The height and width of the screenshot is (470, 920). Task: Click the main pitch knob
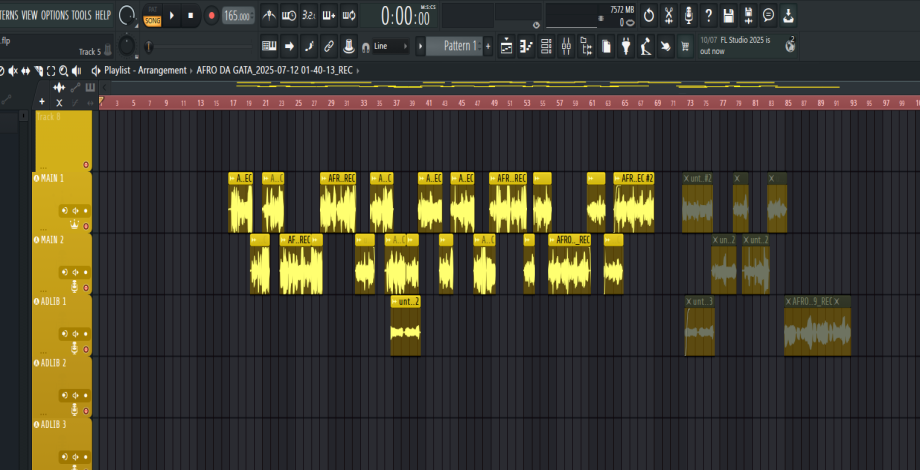(127, 45)
